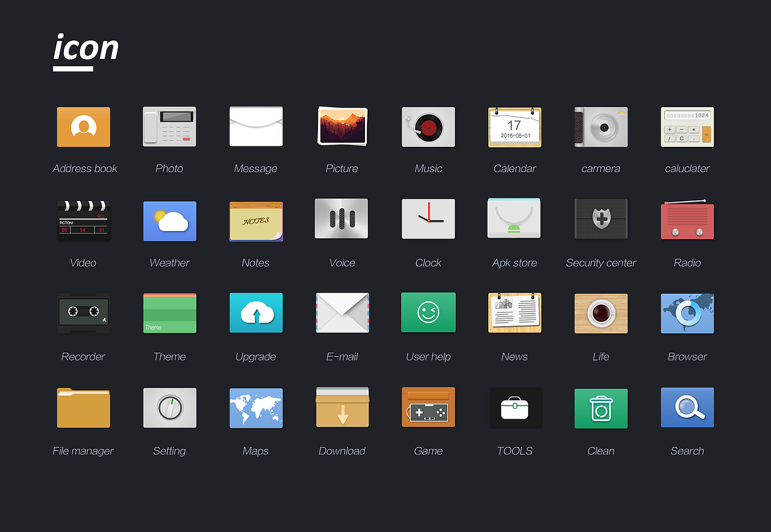The image size is (771, 532).
Task: Open the caluclater icon
Action: click(x=687, y=127)
